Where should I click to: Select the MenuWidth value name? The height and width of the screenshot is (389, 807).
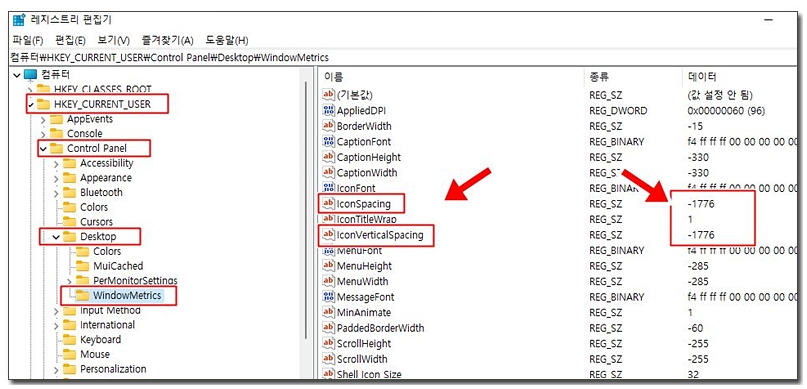point(363,281)
